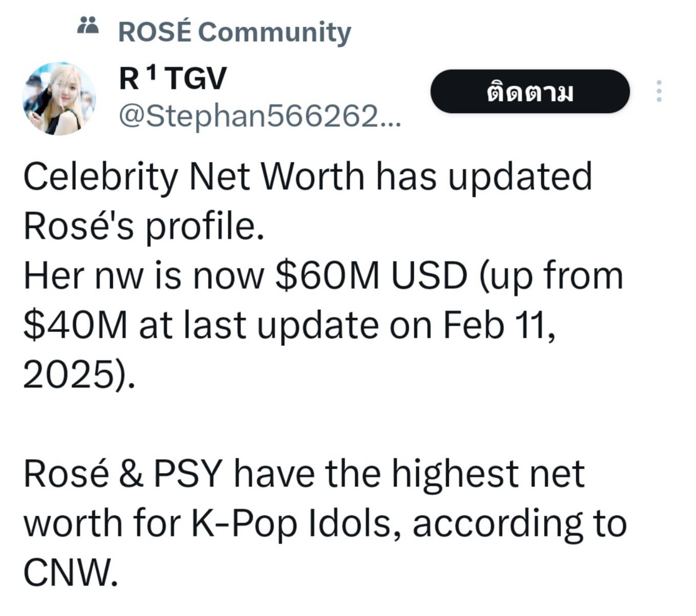Click the words "Celebrity Net Worth"
This screenshot has width=696, height=616.
(192, 177)
